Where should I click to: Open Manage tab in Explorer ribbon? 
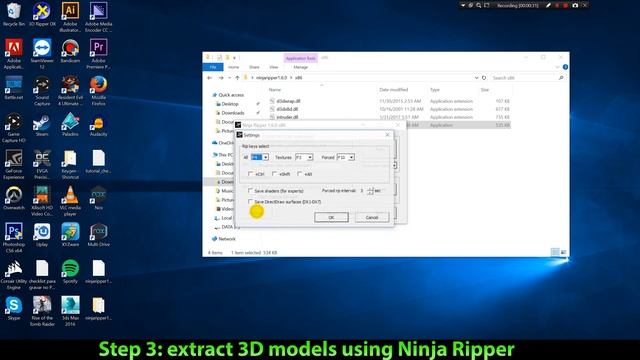[x=300, y=67]
